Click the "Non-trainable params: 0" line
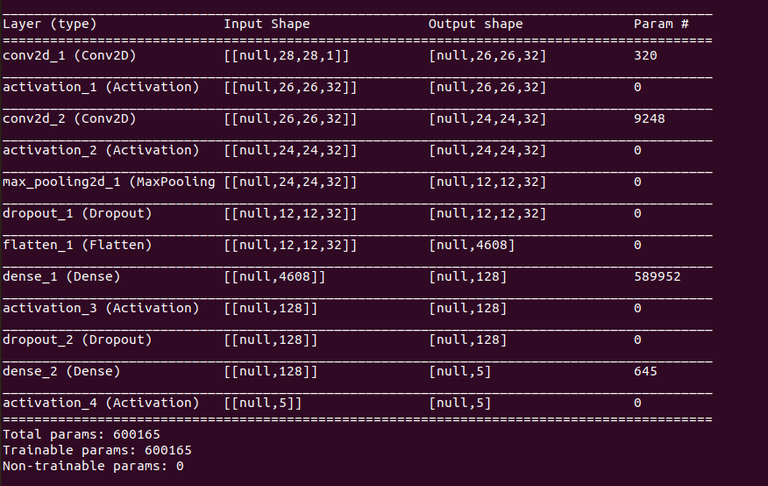The height and width of the screenshot is (486, 768). point(94,465)
